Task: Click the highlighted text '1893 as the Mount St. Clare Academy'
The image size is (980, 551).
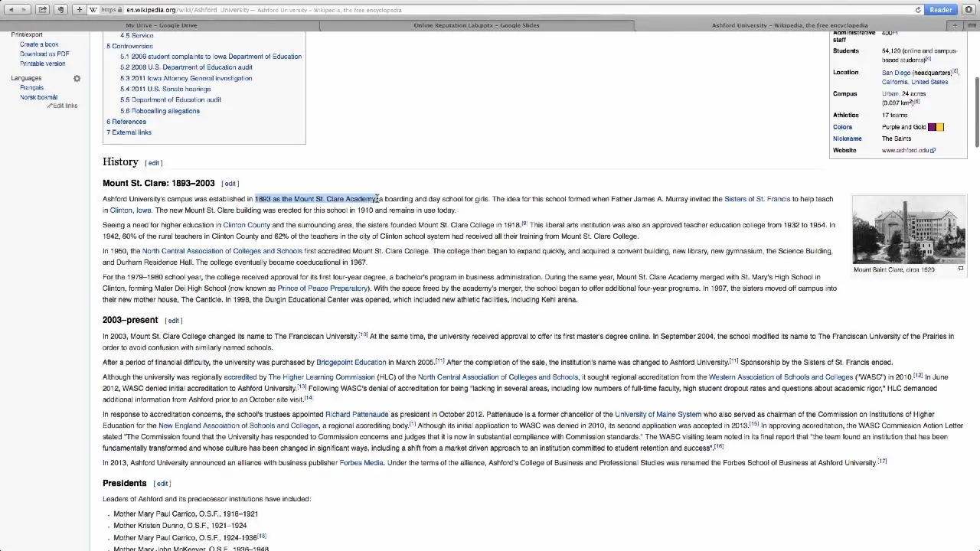Action: pyautogui.click(x=316, y=199)
